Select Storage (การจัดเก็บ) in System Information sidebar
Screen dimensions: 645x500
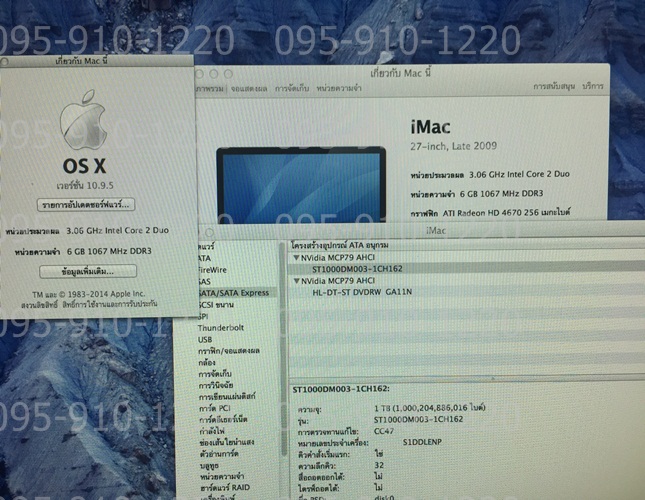215,374
